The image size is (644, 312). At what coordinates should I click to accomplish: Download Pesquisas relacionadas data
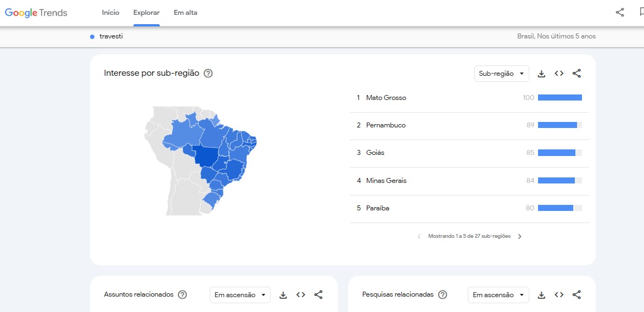[541, 295]
